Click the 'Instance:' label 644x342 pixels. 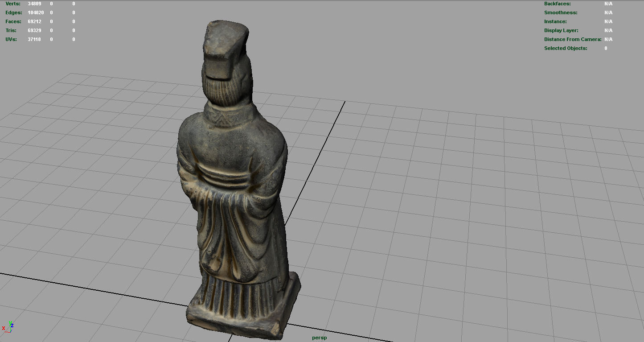555,21
